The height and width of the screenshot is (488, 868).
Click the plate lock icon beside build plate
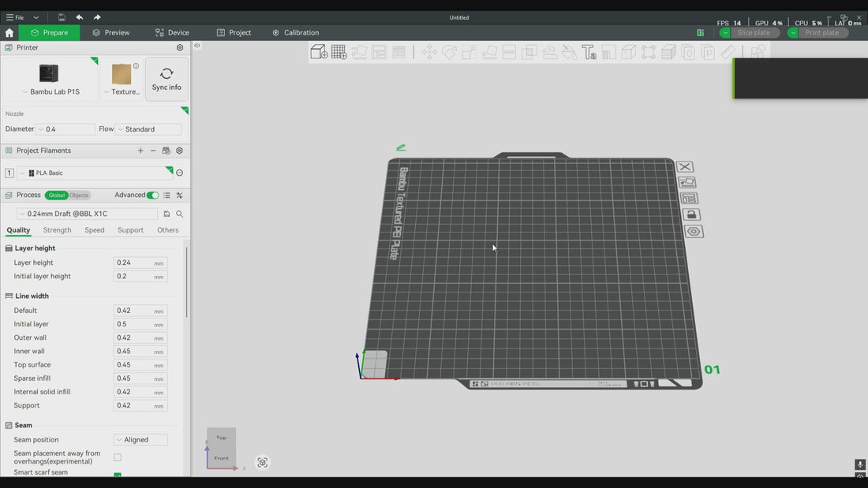coord(691,214)
